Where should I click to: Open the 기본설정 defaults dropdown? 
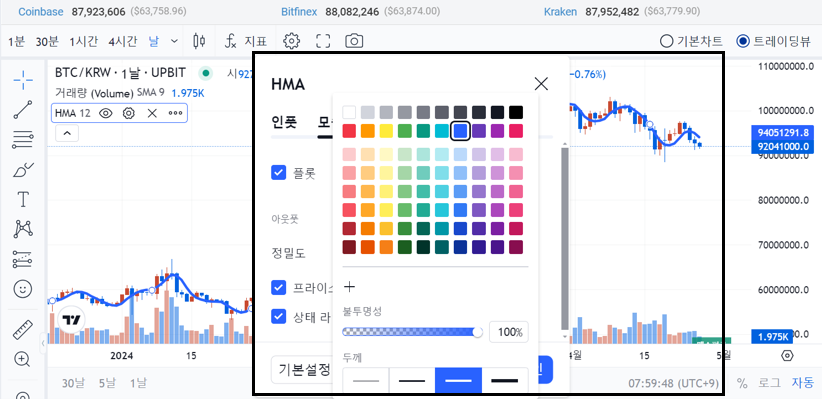(x=302, y=370)
